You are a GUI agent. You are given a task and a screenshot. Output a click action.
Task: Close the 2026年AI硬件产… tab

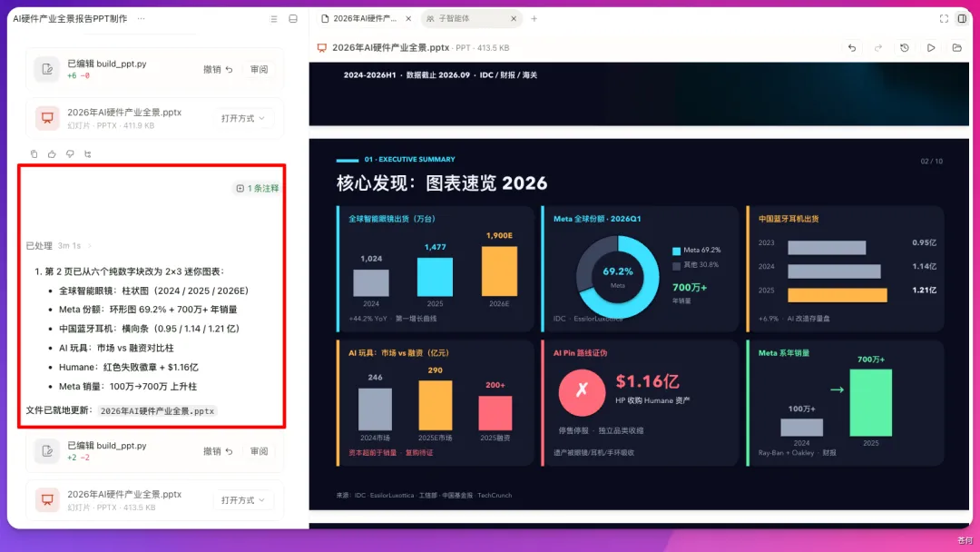coord(408,19)
